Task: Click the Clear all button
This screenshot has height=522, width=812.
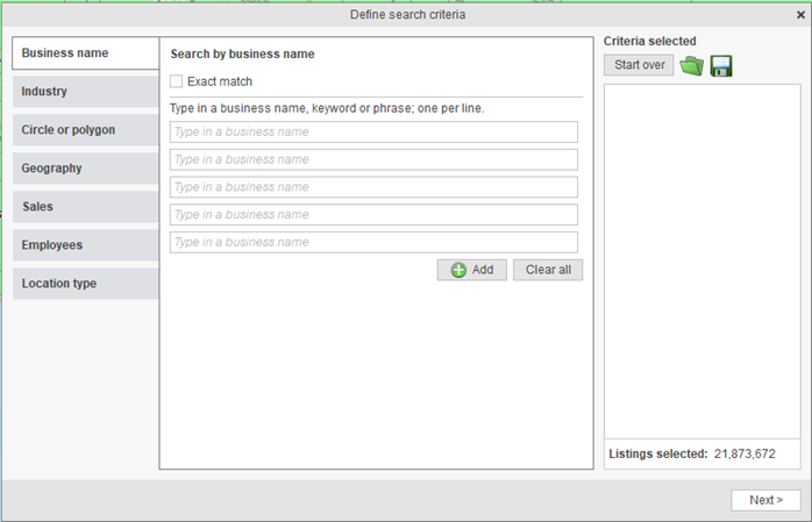Action: click(x=548, y=269)
